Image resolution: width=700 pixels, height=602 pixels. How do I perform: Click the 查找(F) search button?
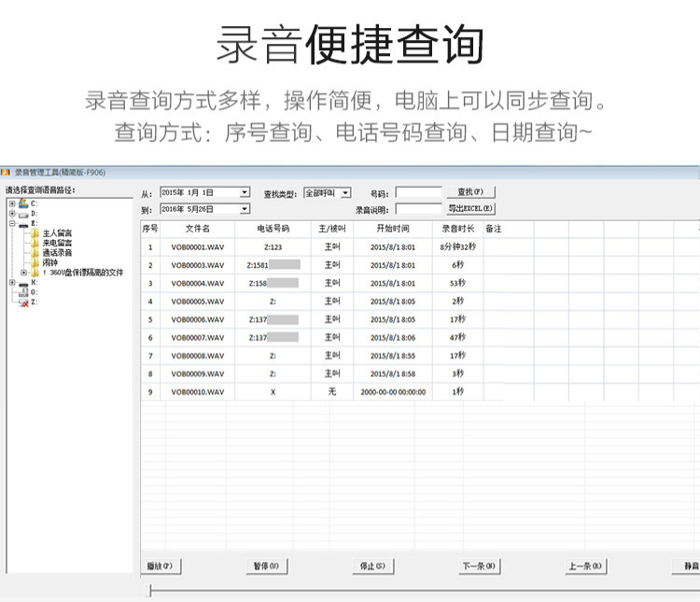point(470,192)
